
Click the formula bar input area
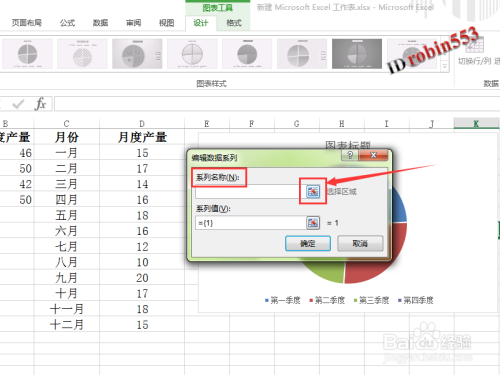point(277,104)
